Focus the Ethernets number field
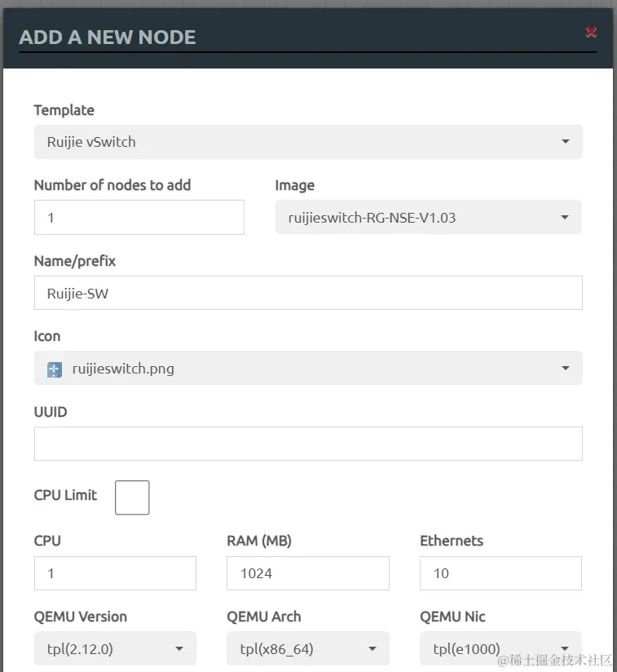The image size is (617, 672). [500, 573]
